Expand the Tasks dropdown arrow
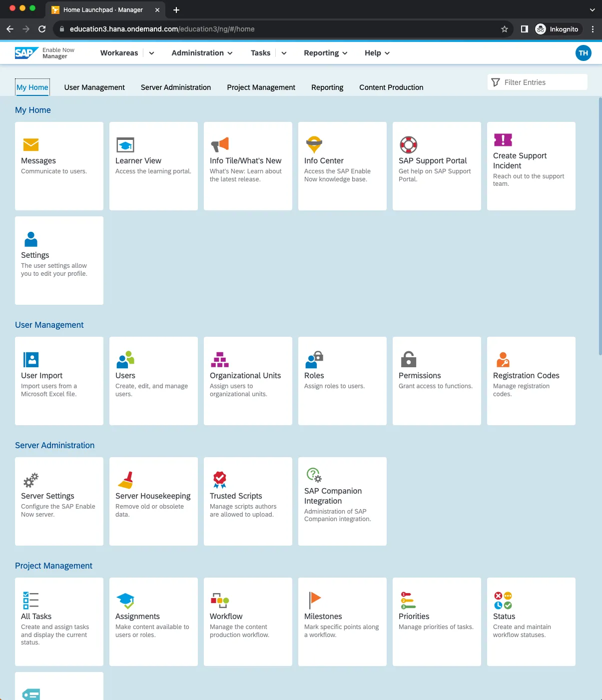This screenshot has width=602, height=700. point(284,53)
